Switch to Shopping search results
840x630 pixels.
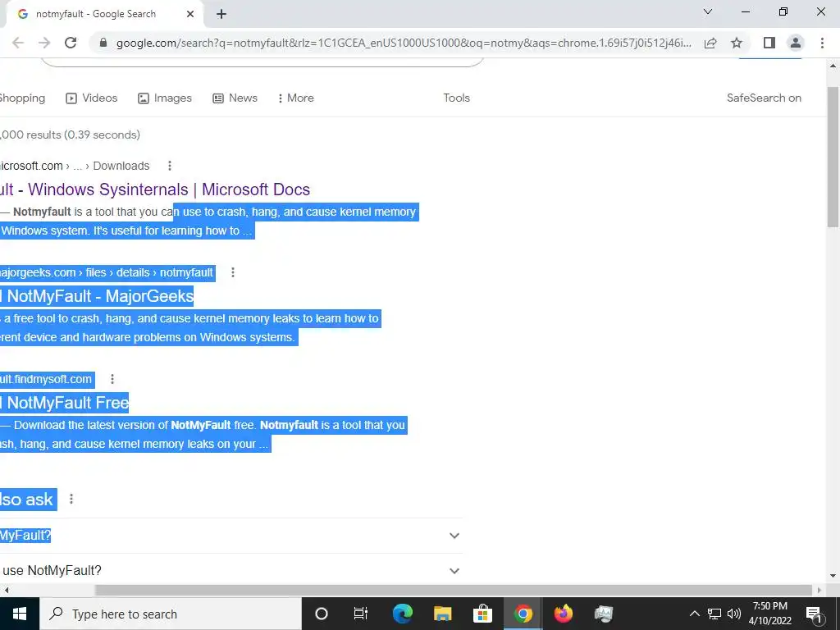pyautogui.click(x=22, y=98)
